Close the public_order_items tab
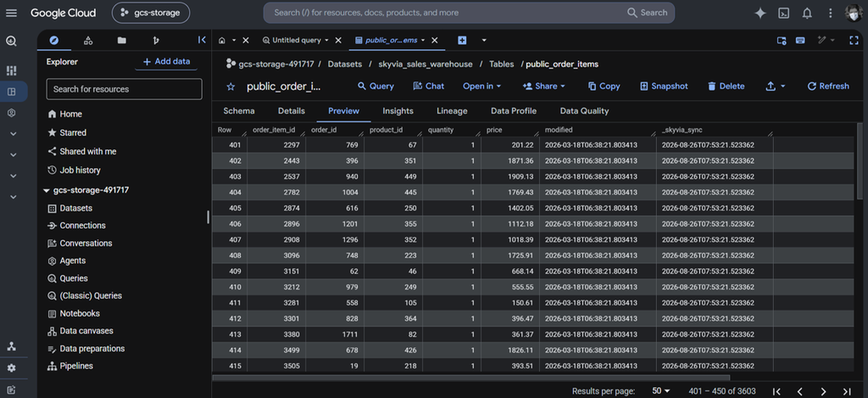The width and height of the screenshot is (868, 398). pos(435,41)
